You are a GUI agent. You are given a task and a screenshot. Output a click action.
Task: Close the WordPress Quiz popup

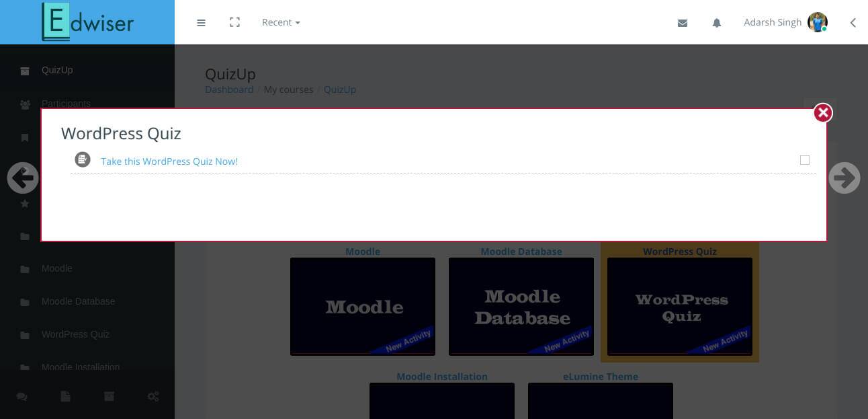[x=823, y=112]
